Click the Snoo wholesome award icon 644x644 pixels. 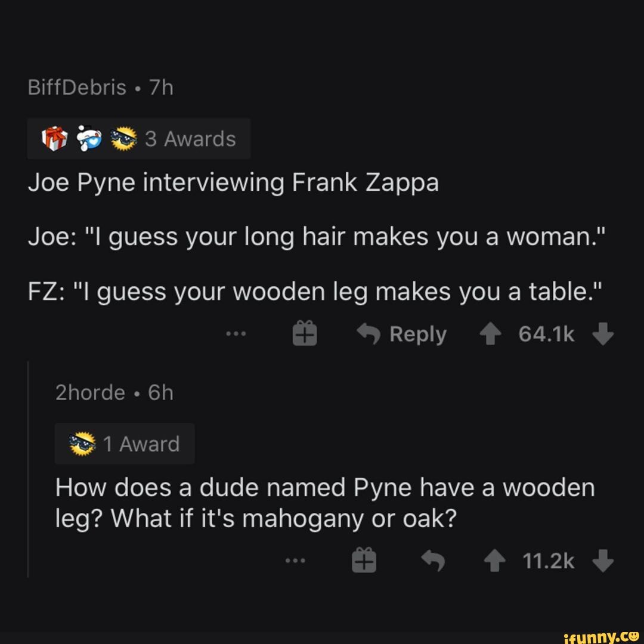(x=89, y=138)
